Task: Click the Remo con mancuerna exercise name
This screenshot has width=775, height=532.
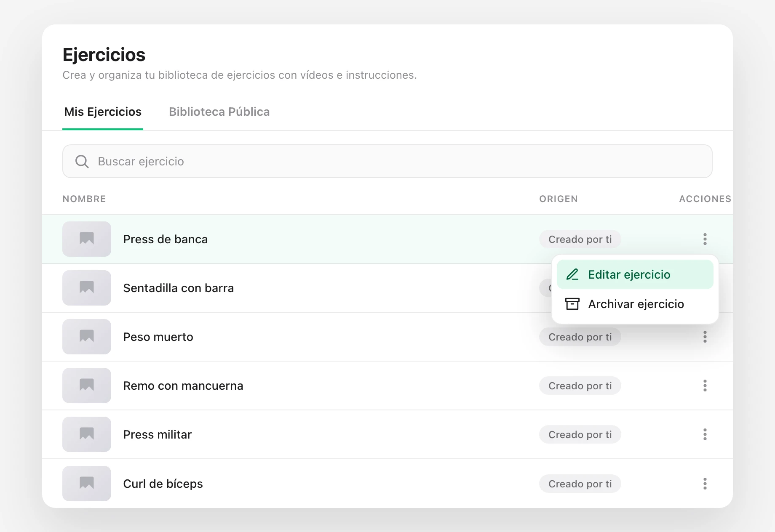Action: pyautogui.click(x=183, y=386)
